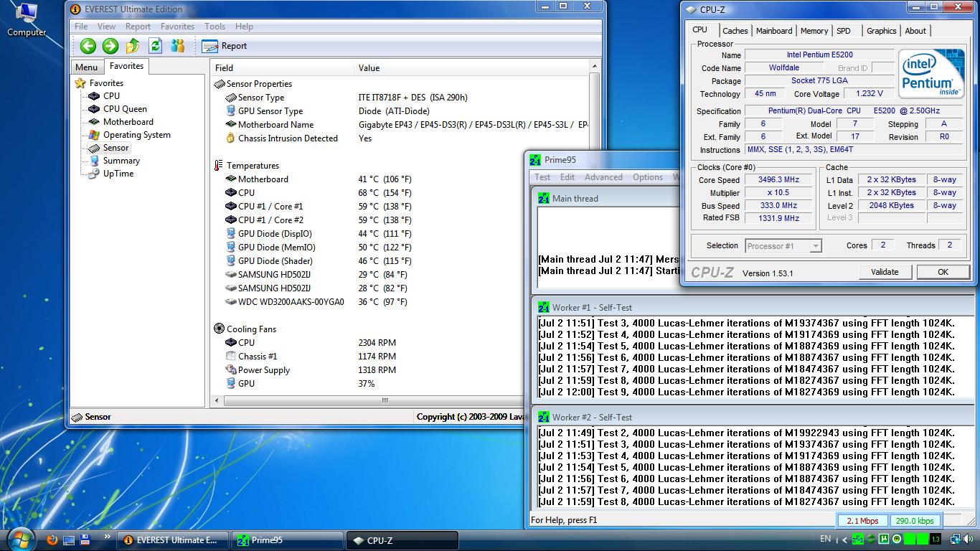The image size is (980, 551).
Task: Click the Core Speed value 3496.3 MHz
Action: pyautogui.click(x=778, y=180)
